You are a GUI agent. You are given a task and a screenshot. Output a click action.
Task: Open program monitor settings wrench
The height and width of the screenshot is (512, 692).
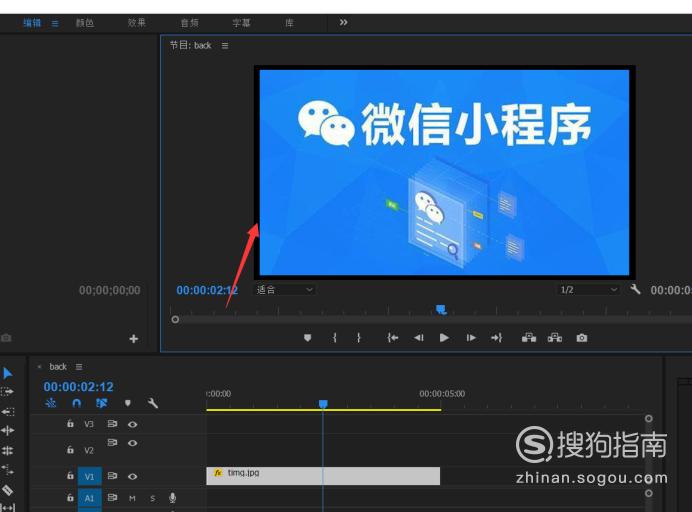click(635, 290)
